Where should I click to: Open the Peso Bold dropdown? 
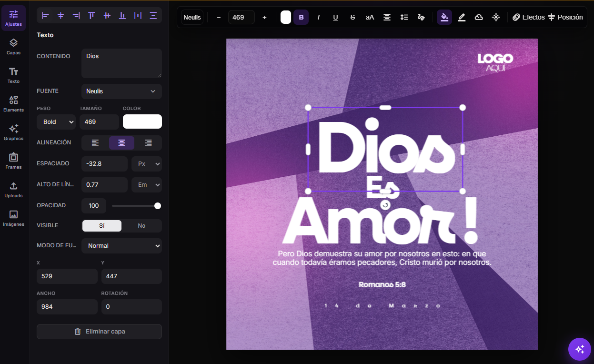56,122
